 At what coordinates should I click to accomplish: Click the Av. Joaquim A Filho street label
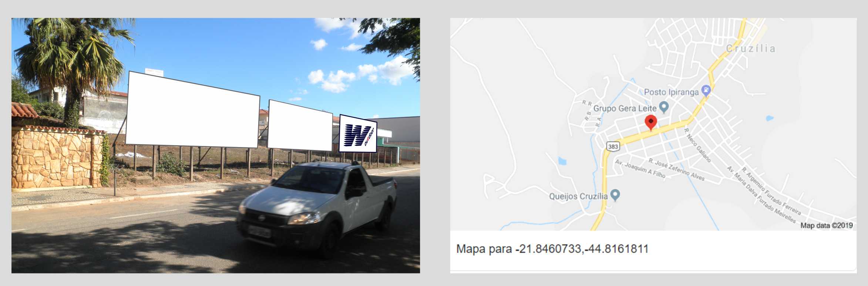[x=640, y=169]
